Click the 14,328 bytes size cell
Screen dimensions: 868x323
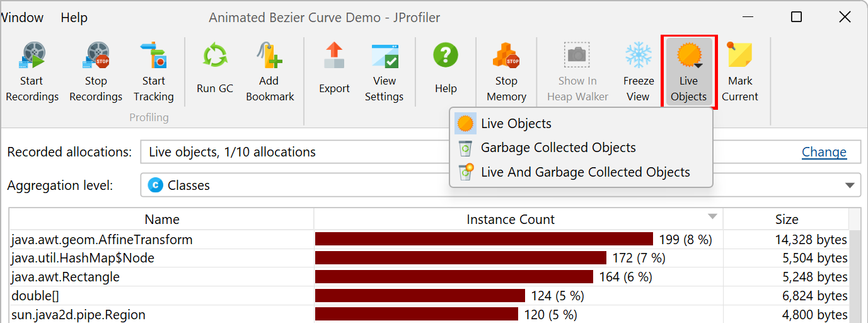click(786, 240)
